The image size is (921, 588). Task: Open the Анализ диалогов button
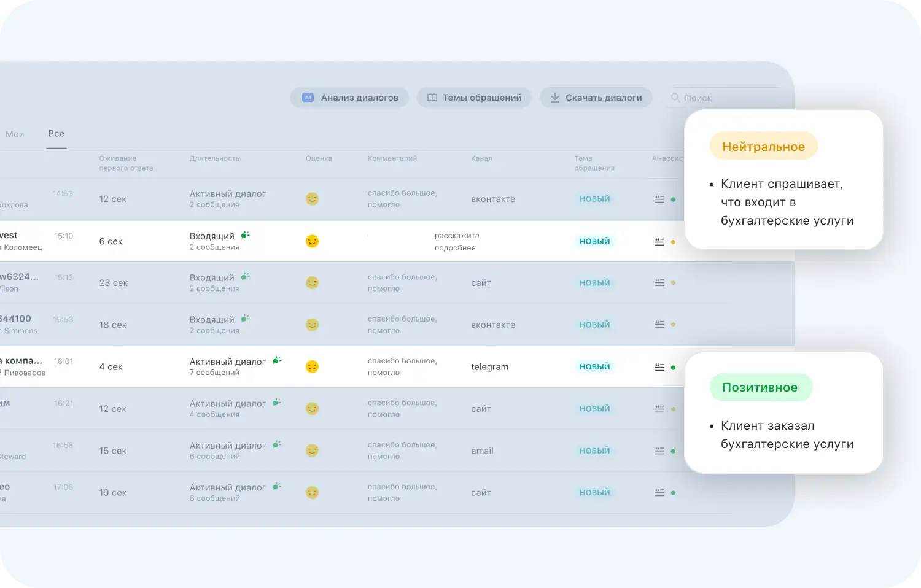(x=349, y=98)
